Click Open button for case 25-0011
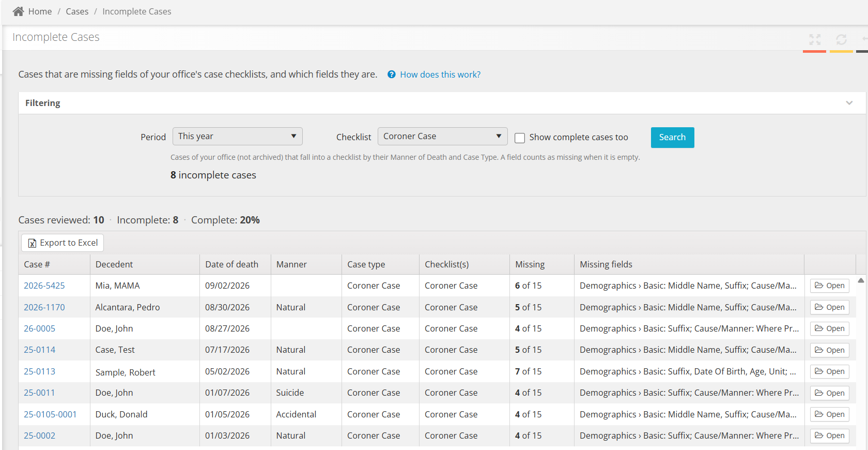This screenshot has width=868, height=450. point(829,393)
